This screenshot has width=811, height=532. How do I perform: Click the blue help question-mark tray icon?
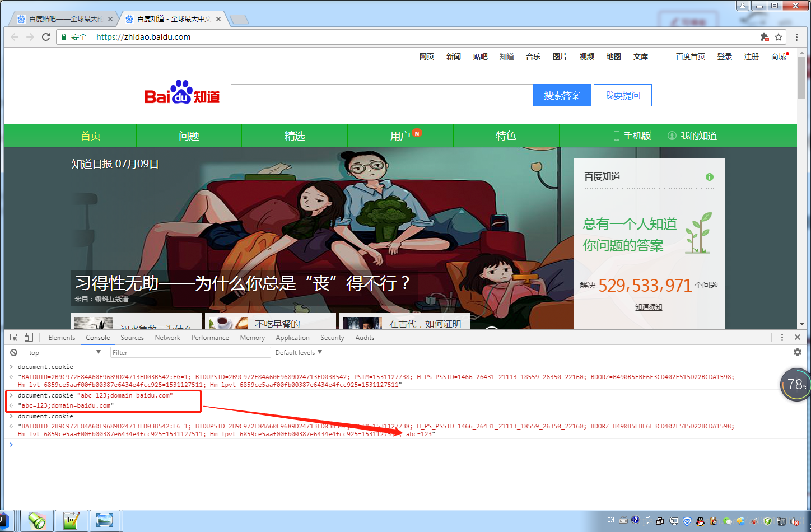(x=635, y=520)
